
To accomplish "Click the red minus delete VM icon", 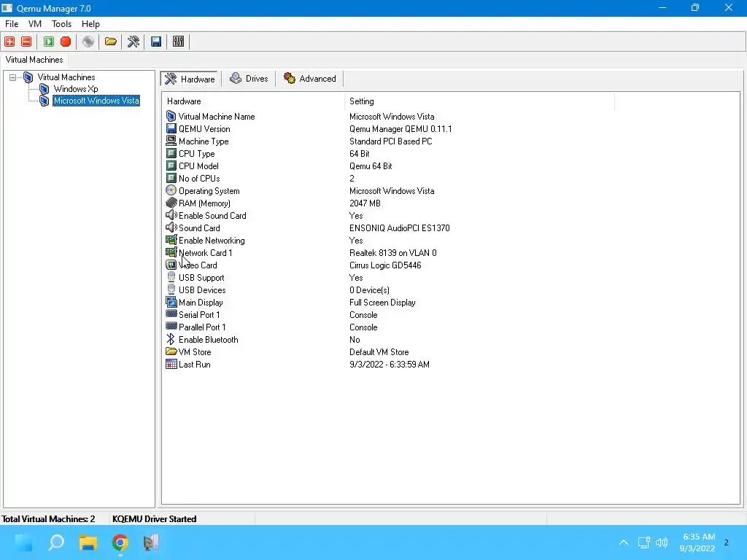I will coord(27,42).
